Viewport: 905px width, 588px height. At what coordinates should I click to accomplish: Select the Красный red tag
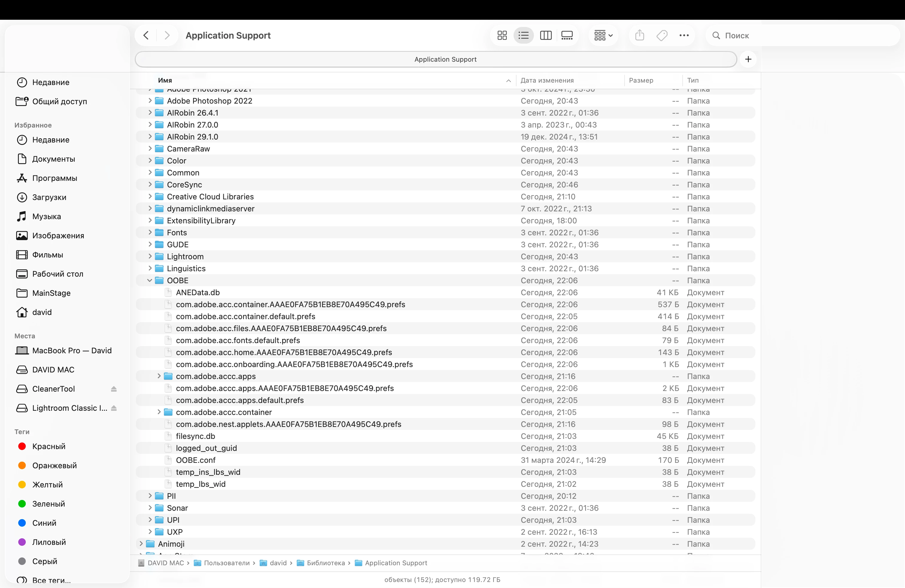point(49,446)
